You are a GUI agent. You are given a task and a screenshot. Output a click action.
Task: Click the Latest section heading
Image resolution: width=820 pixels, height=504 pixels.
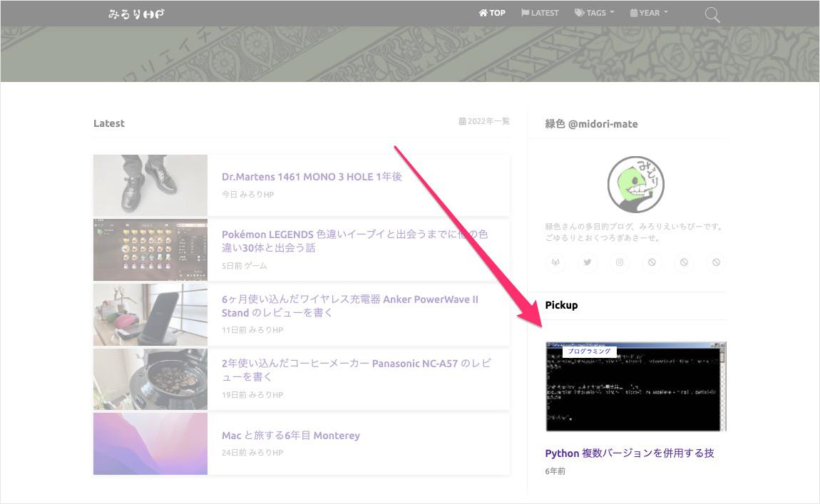click(x=109, y=123)
